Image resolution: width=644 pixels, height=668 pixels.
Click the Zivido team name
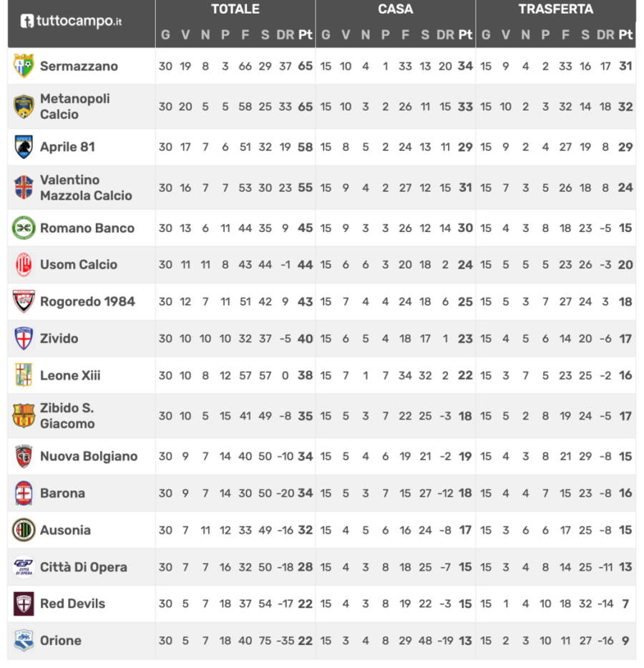click(x=59, y=338)
